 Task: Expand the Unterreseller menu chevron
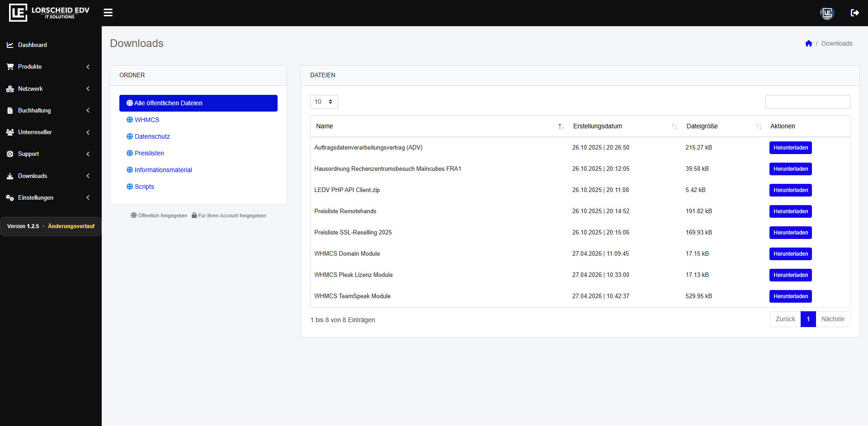pos(88,132)
